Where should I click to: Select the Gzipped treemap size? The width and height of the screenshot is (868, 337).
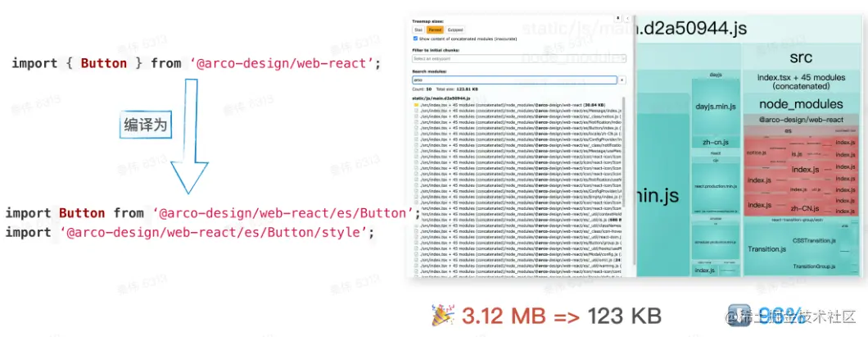pos(455,30)
